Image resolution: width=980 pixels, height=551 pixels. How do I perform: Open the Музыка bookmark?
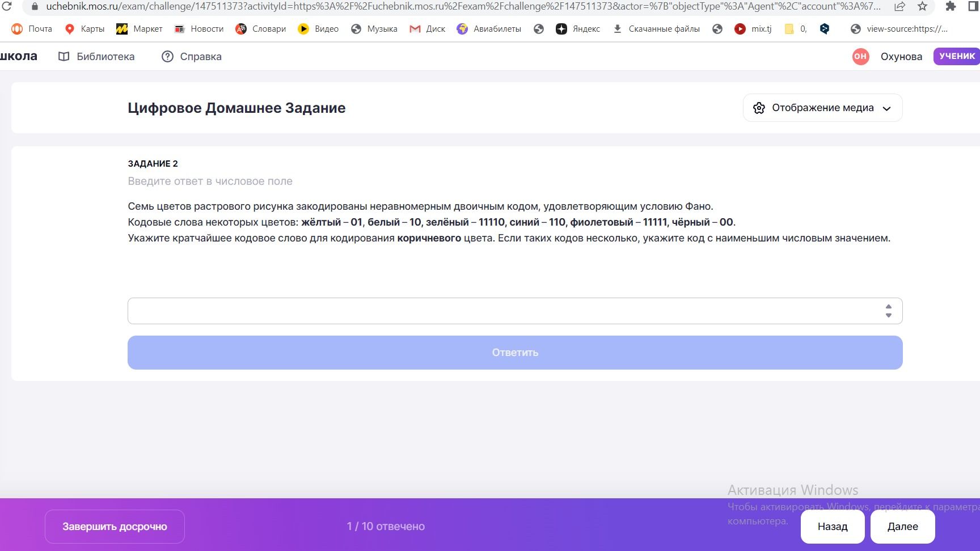coord(374,29)
